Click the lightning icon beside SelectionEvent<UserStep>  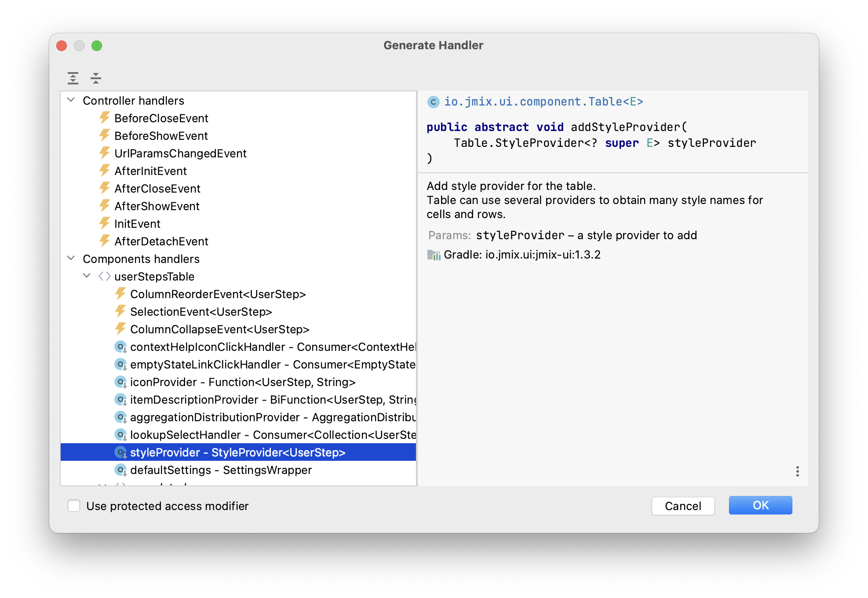click(120, 311)
